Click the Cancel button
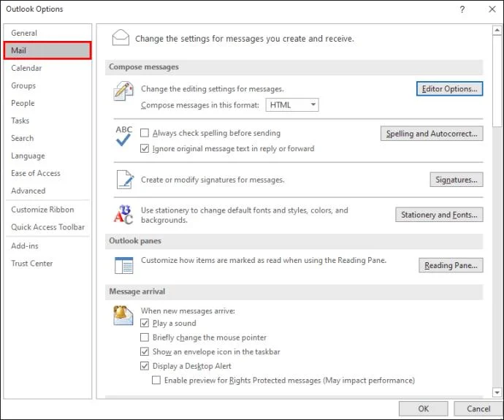Screen dimensions: 504x420 click(x=478, y=408)
